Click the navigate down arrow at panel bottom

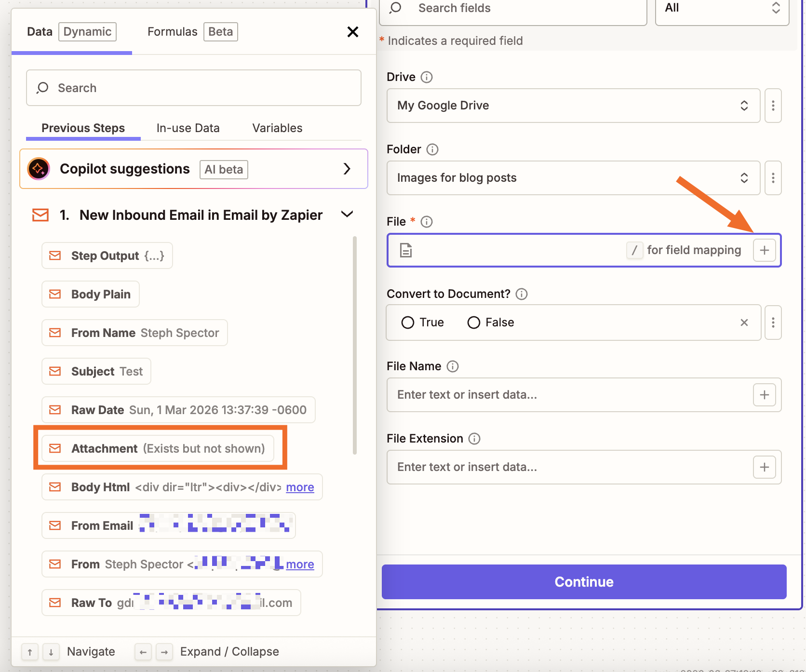51,652
